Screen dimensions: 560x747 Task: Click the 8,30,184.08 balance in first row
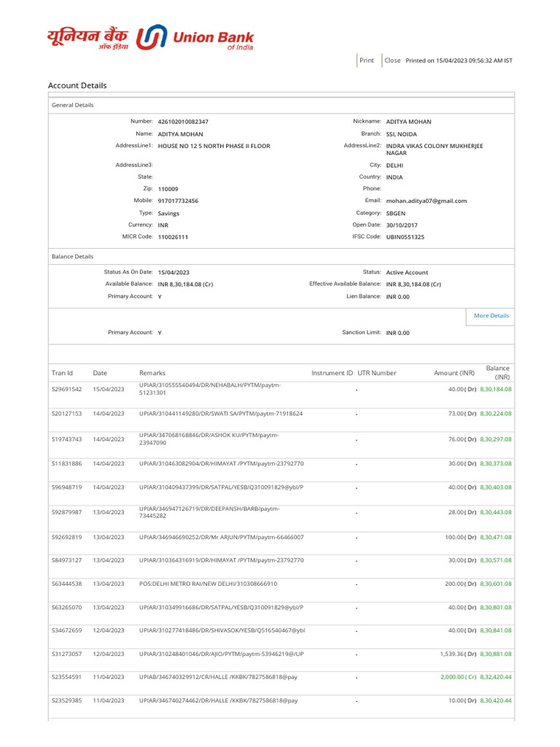tap(496, 390)
